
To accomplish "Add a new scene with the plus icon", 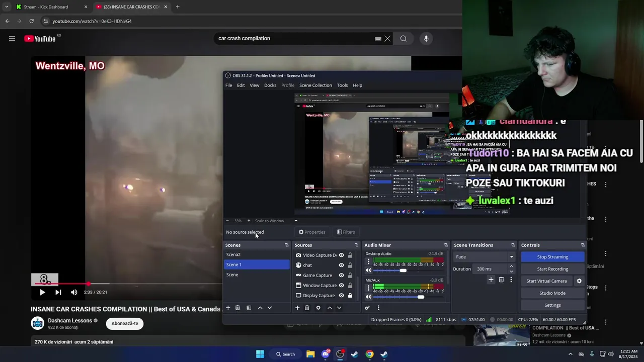I will 228,308.
